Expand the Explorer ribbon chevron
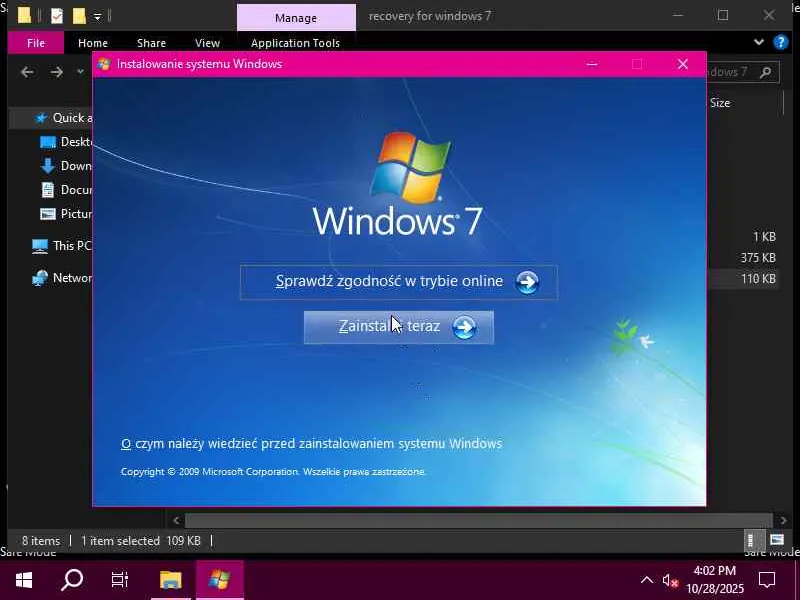The image size is (800, 600). coord(759,42)
